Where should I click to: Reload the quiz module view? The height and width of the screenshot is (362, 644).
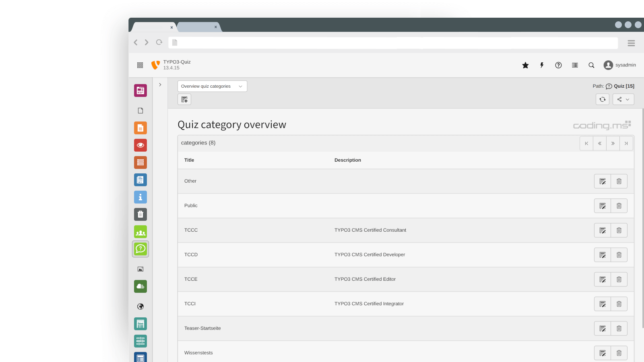(603, 99)
